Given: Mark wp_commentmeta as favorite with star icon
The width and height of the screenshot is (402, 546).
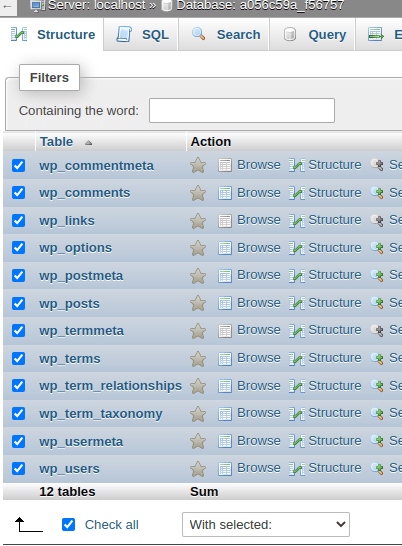Looking at the screenshot, I should coord(198,165).
